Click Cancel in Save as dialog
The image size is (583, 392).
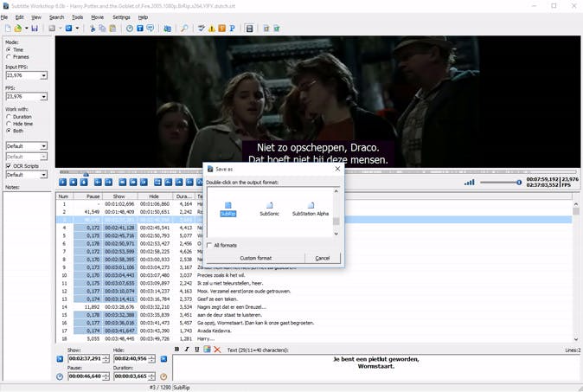coord(323,258)
